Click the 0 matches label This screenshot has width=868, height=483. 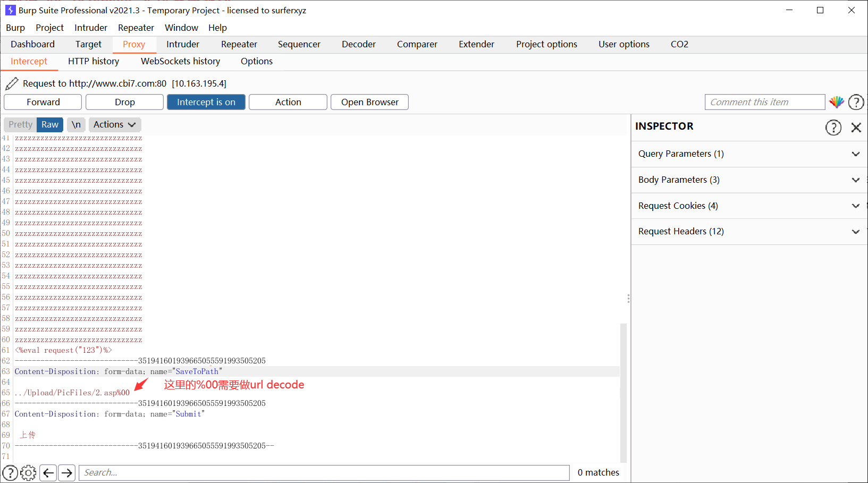click(599, 472)
